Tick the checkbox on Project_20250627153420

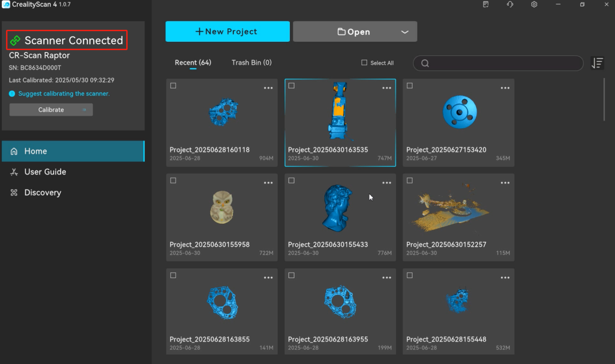[410, 86]
